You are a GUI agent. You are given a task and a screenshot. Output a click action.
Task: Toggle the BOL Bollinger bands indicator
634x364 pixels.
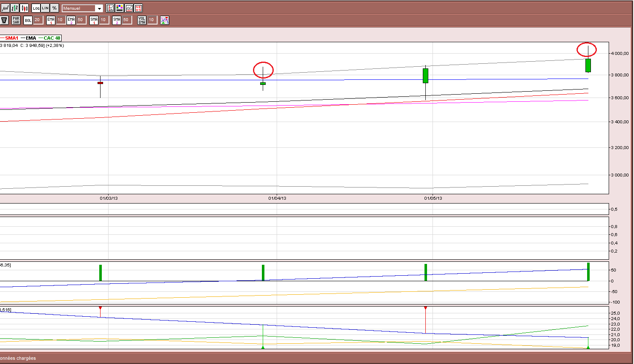tap(28, 20)
